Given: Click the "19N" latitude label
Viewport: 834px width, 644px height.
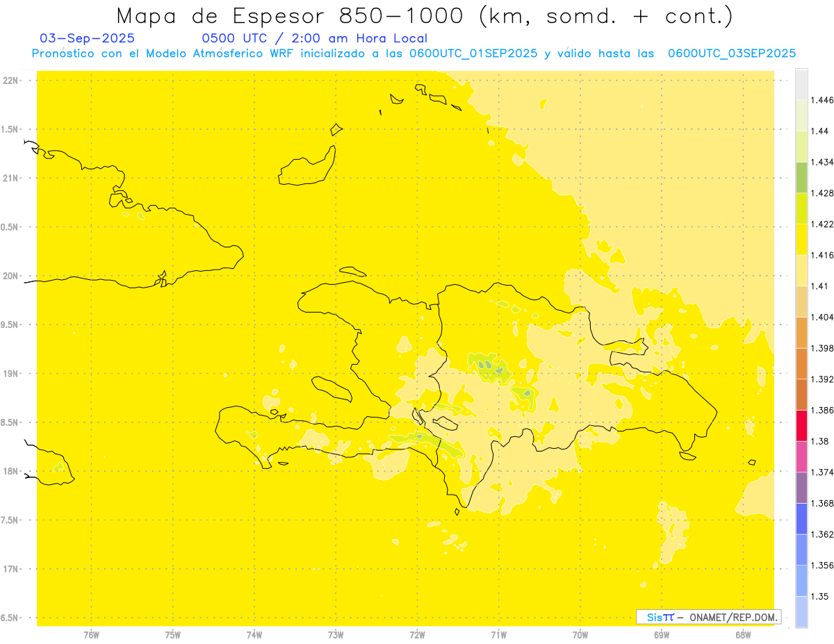Looking at the screenshot, I should coord(10,374).
